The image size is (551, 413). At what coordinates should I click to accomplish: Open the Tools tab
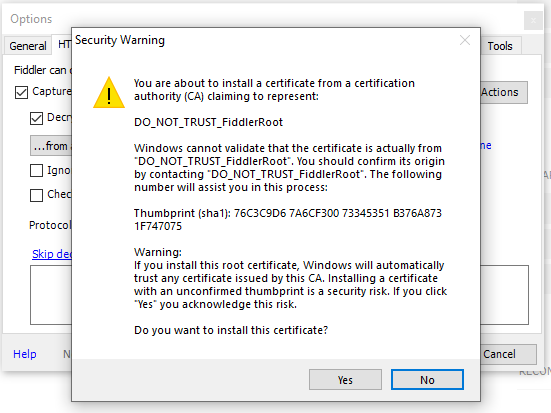point(500,46)
